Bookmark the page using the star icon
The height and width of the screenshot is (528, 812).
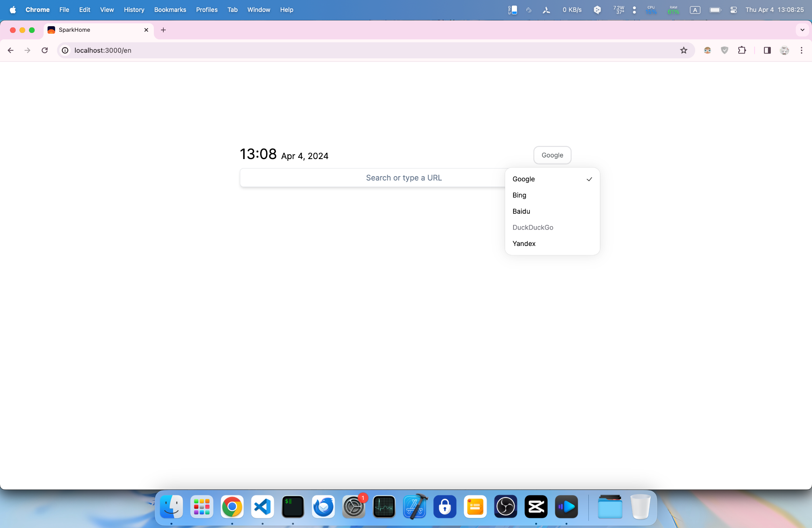[x=683, y=50]
